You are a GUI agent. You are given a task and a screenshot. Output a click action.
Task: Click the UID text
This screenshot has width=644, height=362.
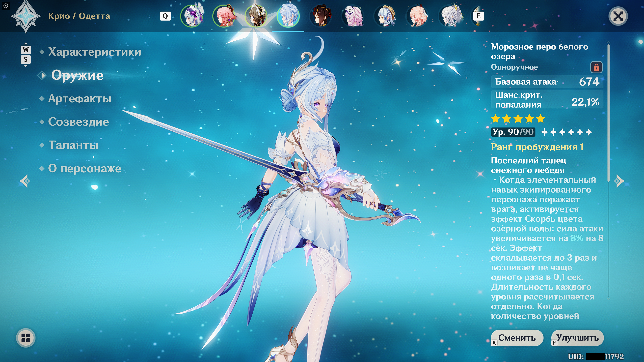[x=596, y=356]
